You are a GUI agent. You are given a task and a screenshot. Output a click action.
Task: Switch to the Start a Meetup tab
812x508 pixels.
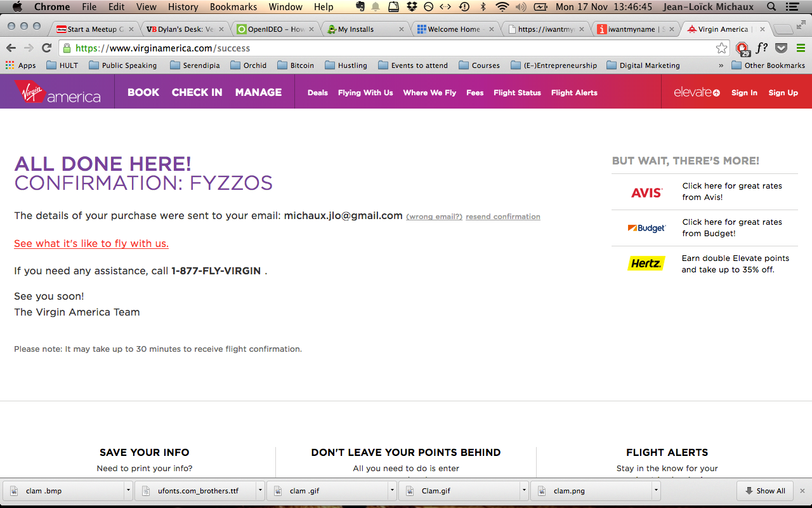[x=95, y=29]
